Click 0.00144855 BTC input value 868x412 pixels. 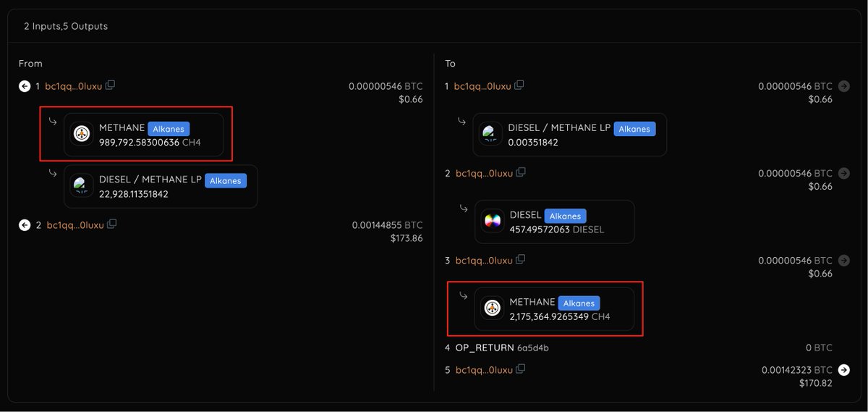point(388,225)
